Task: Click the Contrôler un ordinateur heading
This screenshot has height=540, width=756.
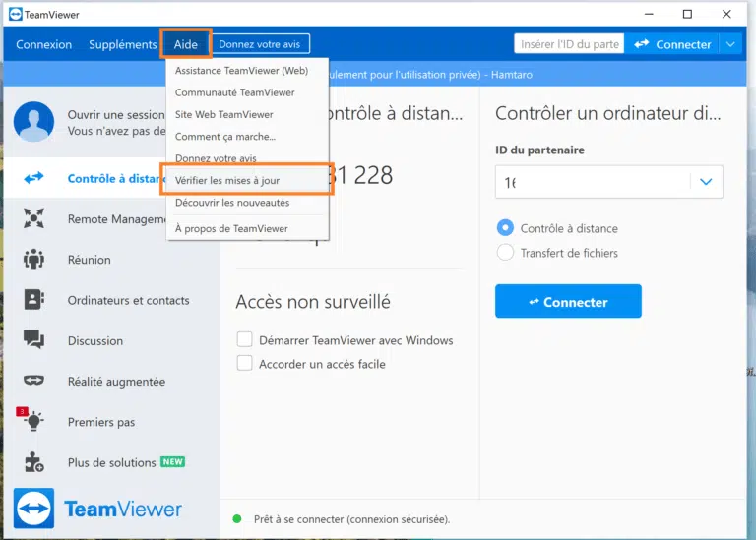Action: 608,113
